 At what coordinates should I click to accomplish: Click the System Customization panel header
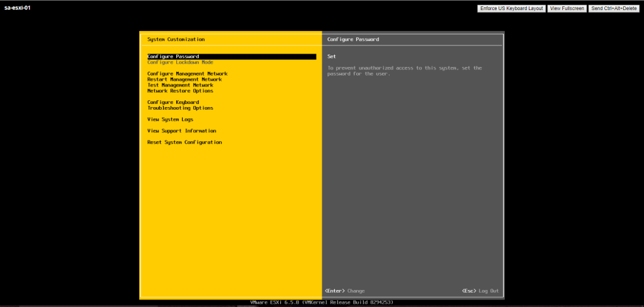coord(176,39)
